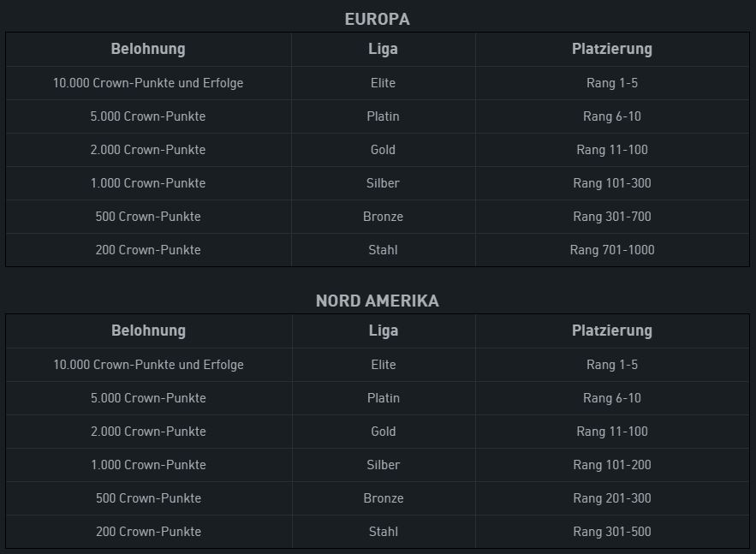Click Platin league cell in Europa table
This screenshot has width=756, height=554.
click(383, 116)
